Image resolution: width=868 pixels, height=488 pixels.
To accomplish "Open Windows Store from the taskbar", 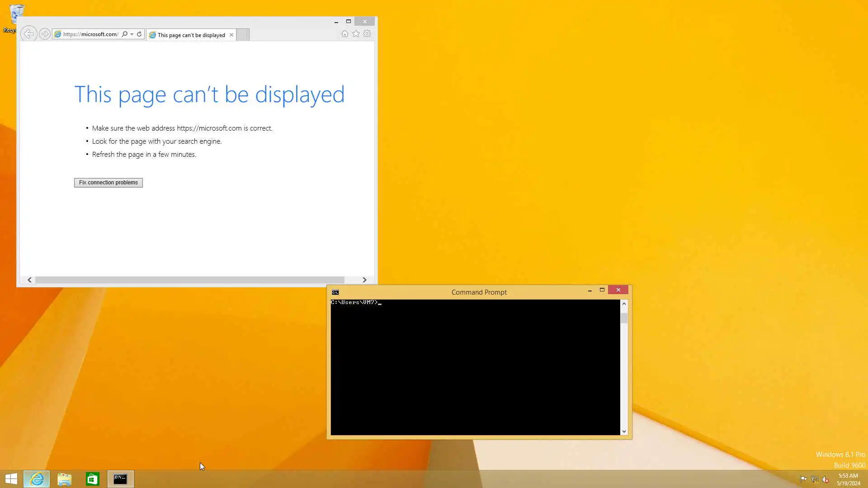I will click(92, 479).
